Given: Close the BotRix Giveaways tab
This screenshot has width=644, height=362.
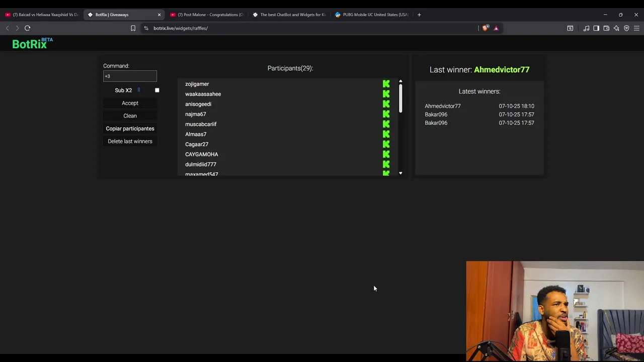Looking at the screenshot, I should click(159, 15).
